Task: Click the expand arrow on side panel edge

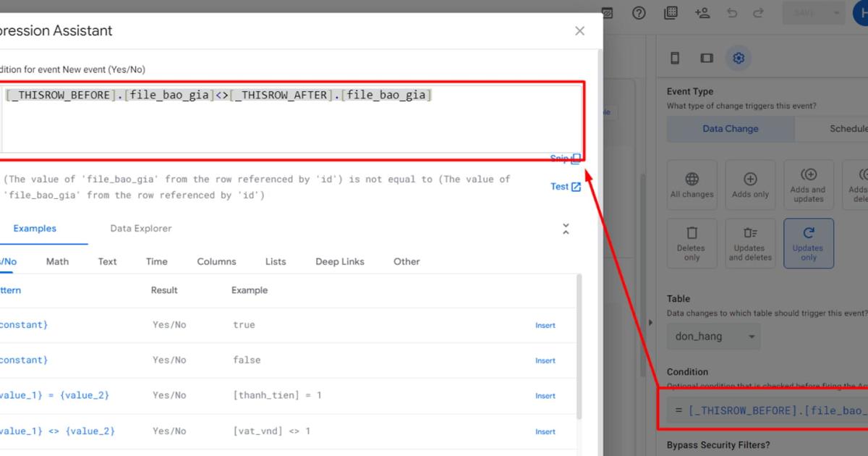Action: click(x=650, y=323)
